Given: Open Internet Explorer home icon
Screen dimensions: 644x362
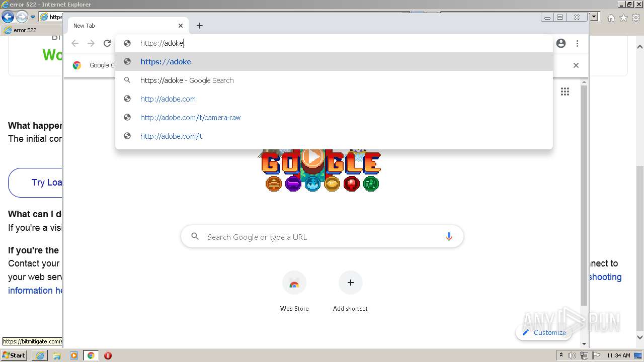Looking at the screenshot, I should pyautogui.click(x=611, y=18).
